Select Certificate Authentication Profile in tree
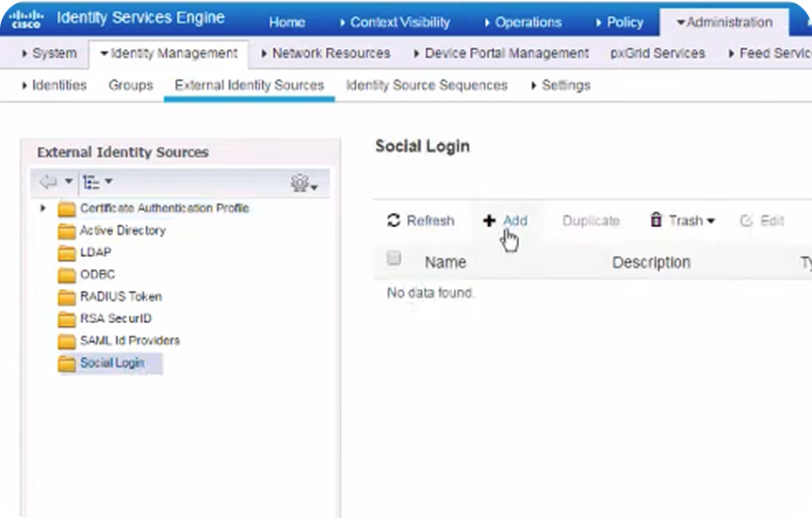 165,208
